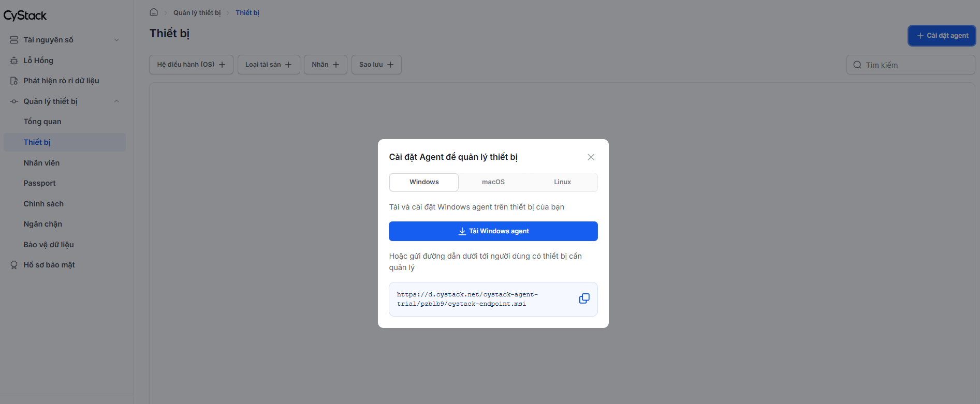
Task: Click the Hồ sơ bảo mật badge icon
Action: 14,265
